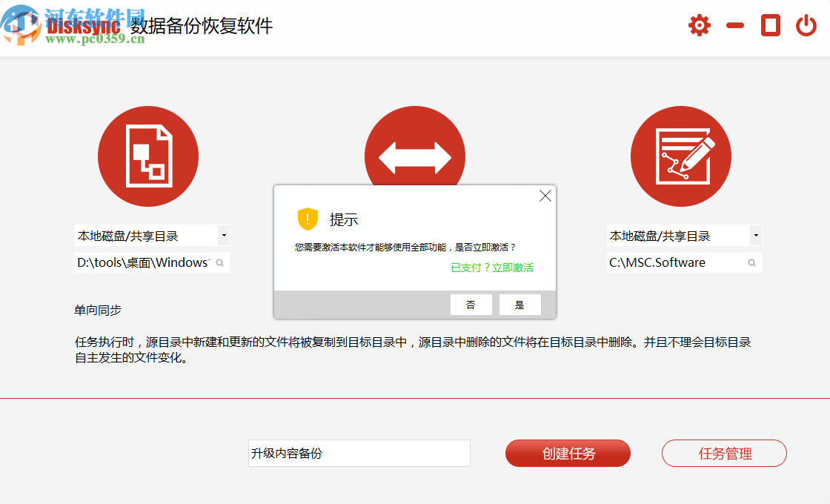Click the 创建任务 button
Screen dimensions: 830x504
click(568, 453)
